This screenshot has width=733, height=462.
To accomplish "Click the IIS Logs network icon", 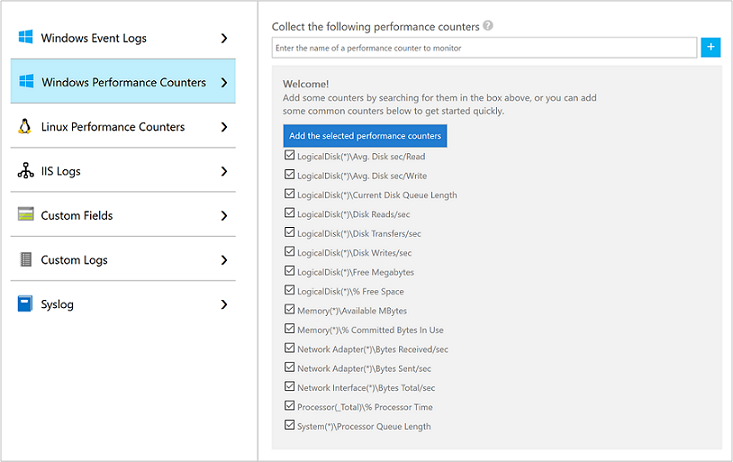I will click(26, 171).
